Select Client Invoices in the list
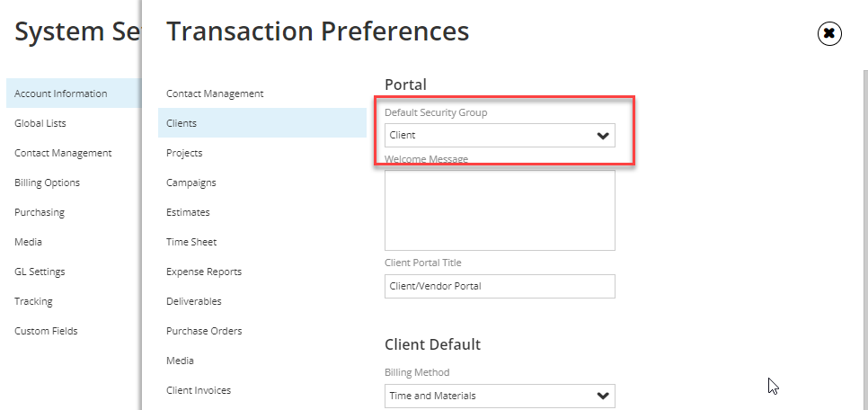Screen dimensions: 868x410 [199, 390]
